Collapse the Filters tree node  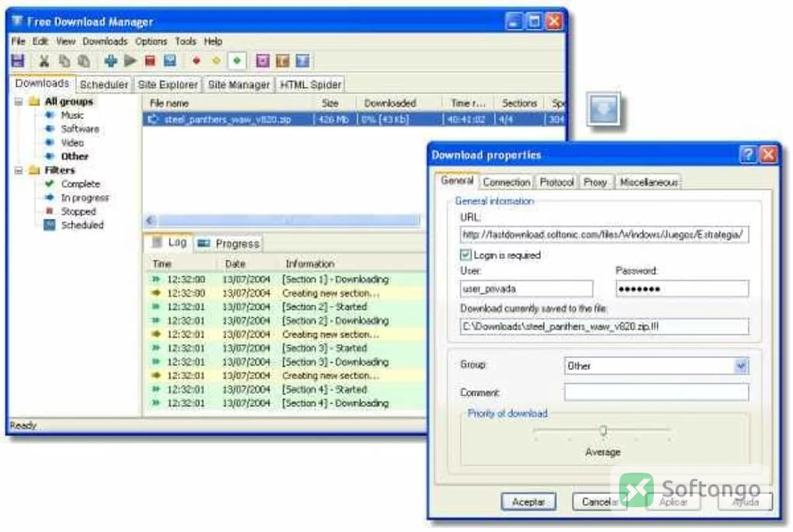coord(19,170)
